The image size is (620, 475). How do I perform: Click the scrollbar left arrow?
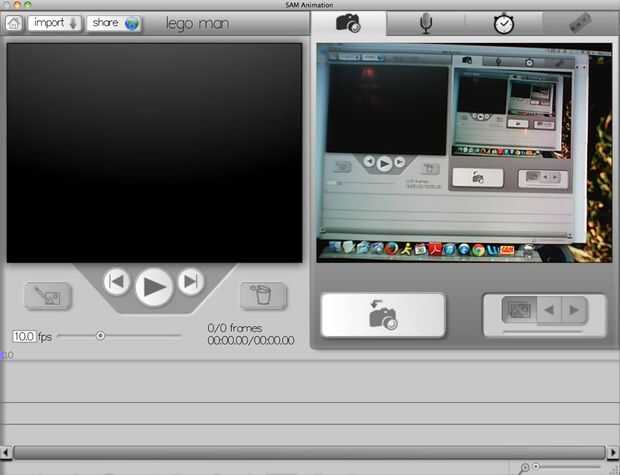[x=6, y=452]
